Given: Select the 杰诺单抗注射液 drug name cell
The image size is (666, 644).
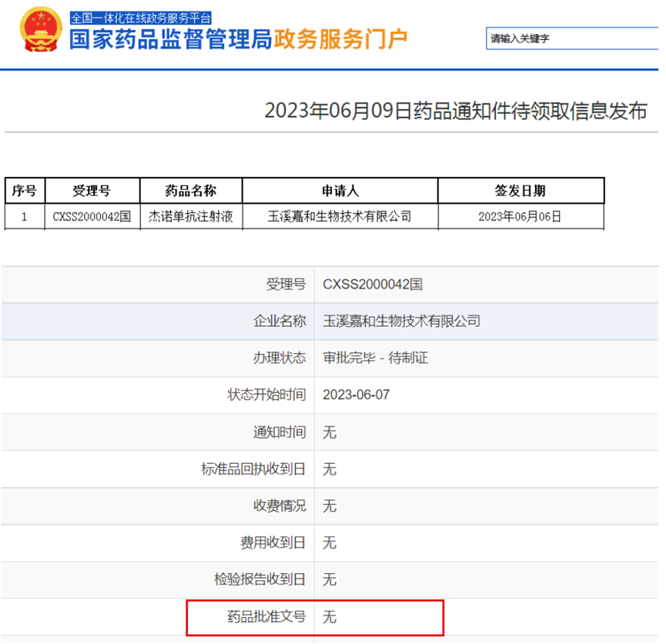Looking at the screenshot, I should tap(190, 217).
